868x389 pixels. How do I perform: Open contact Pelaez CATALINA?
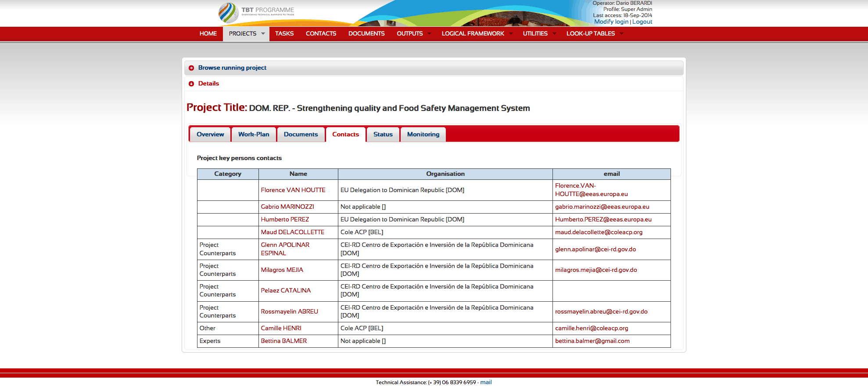[286, 290]
